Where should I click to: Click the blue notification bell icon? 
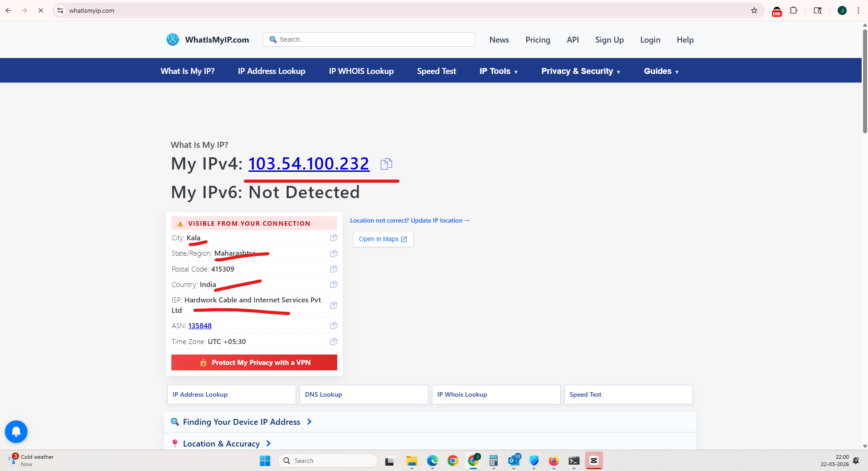click(x=16, y=432)
